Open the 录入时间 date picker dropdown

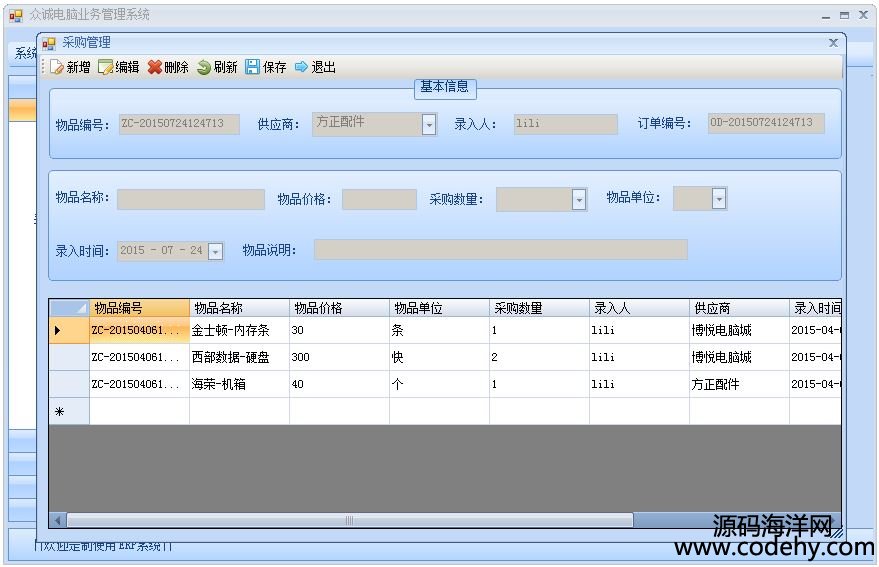pyautogui.click(x=215, y=252)
